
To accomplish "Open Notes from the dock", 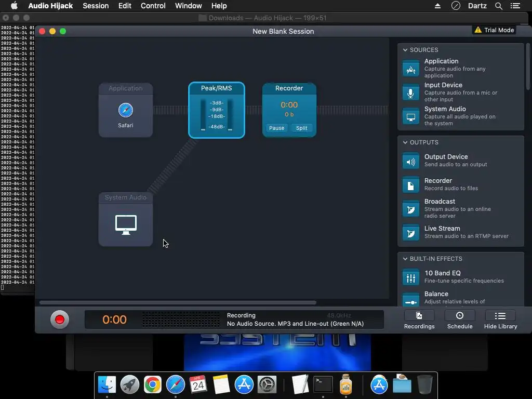I will [x=221, y=384].
